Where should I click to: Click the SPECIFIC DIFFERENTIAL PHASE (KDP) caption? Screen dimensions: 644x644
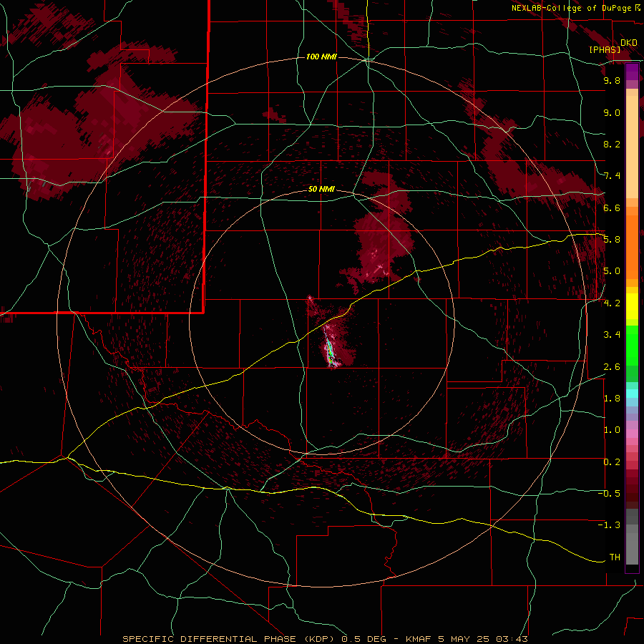coord(229,639)
